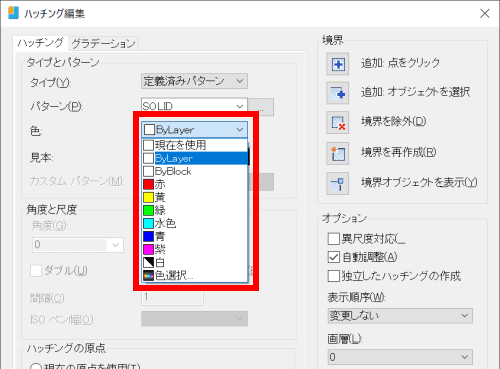
Task: Choose the 色選択... color wheel entry
Action: click(x=195, y=276)
